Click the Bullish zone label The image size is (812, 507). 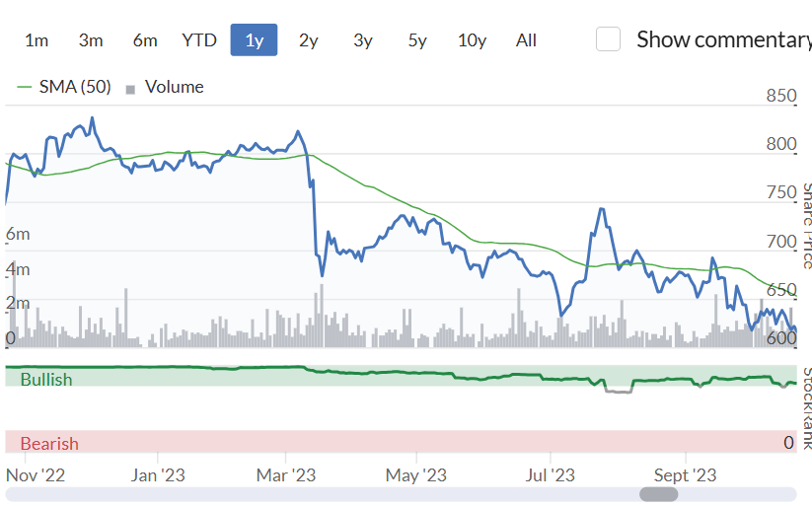point(46,380)
